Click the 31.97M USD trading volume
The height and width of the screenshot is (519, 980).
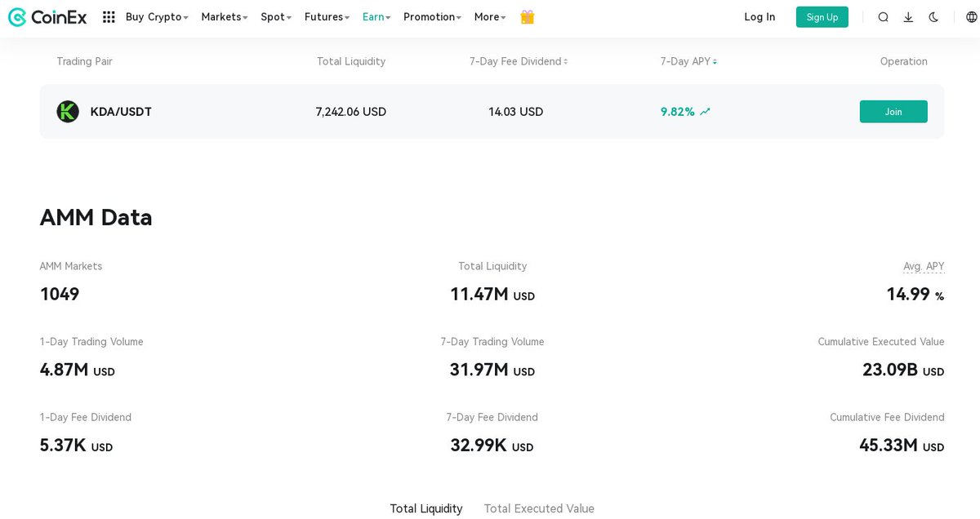tap(492, 370)
